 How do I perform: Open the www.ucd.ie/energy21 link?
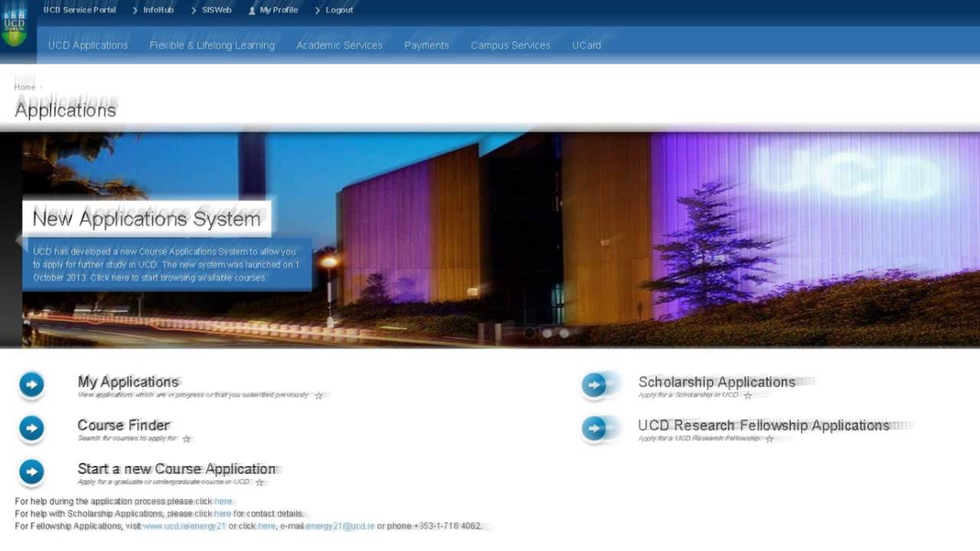185,527
